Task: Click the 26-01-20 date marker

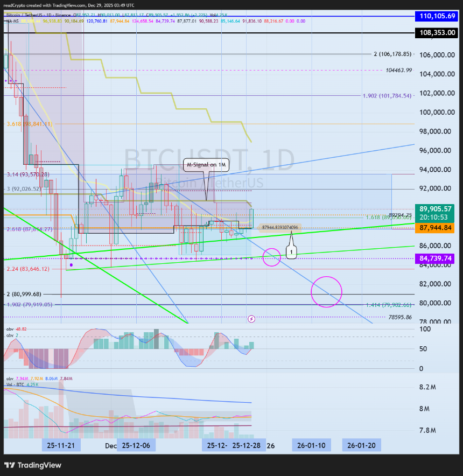Action: 361,445
